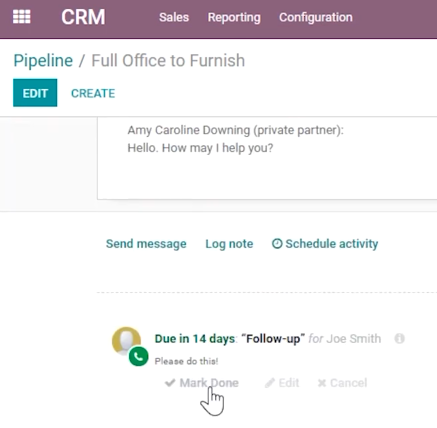Screen dimensions: 437x428
Task: Click Schedule activity with clock icon
Action: 325,244
